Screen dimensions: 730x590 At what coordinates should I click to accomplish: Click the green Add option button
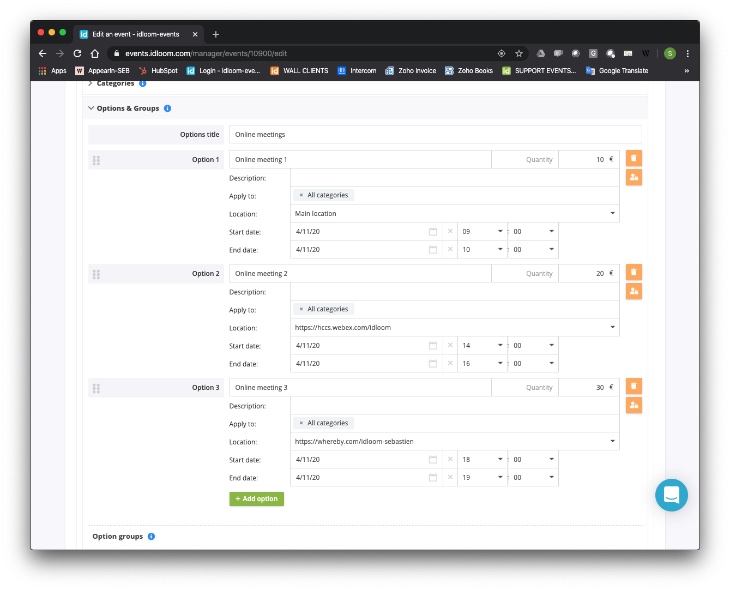(257, 499)
